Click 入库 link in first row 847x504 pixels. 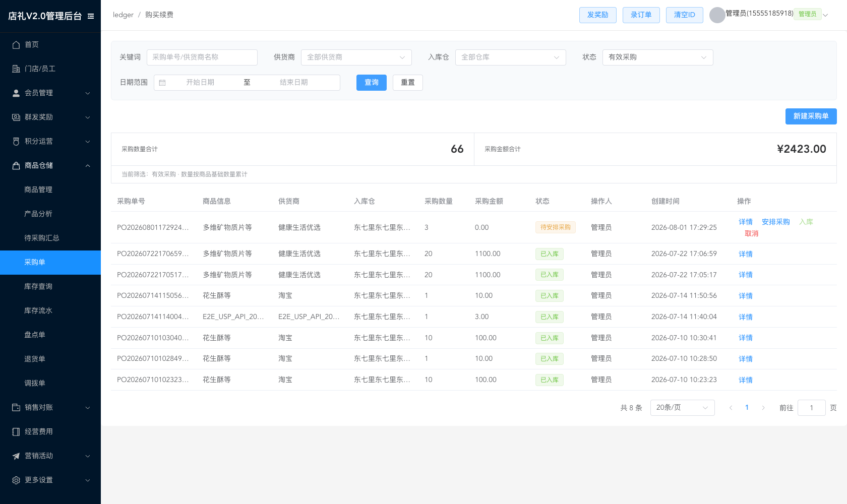point(806,222)
